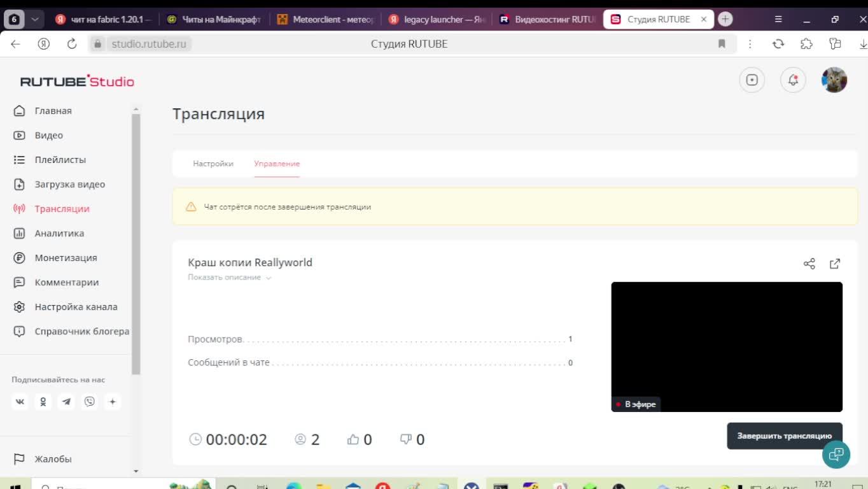868x489 pixels.
Task: Open the VK social icon
Action: click(x=20, y=402)
